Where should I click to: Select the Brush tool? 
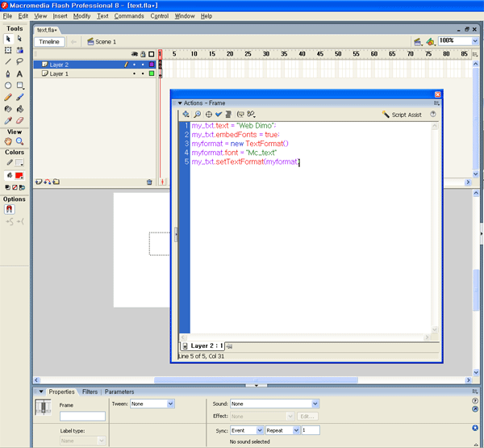click(x=19, y=98)
